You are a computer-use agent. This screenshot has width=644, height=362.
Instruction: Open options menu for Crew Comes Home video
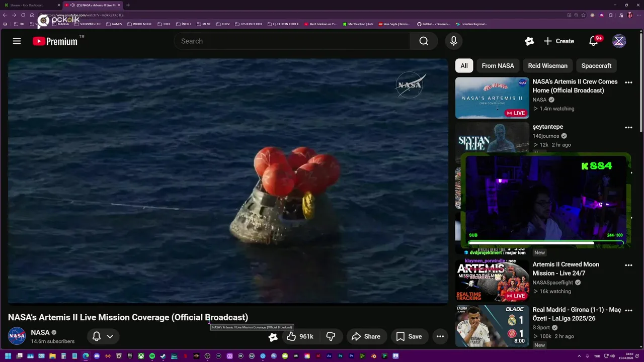click(x=628, y=82)
